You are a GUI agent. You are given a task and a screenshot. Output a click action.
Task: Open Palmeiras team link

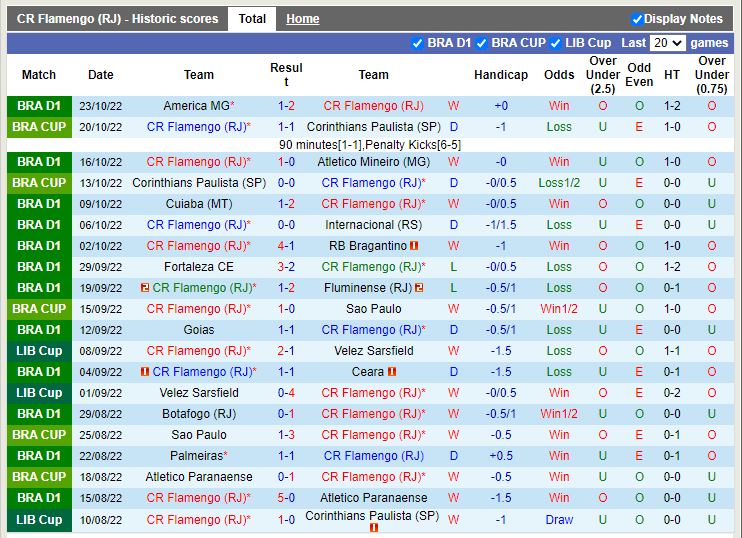coord(196,456)
